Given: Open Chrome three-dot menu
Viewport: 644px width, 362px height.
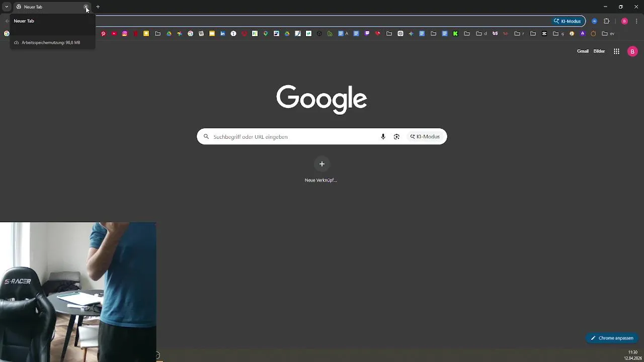Looking at the screenshot, I should [x=636, y=21].
